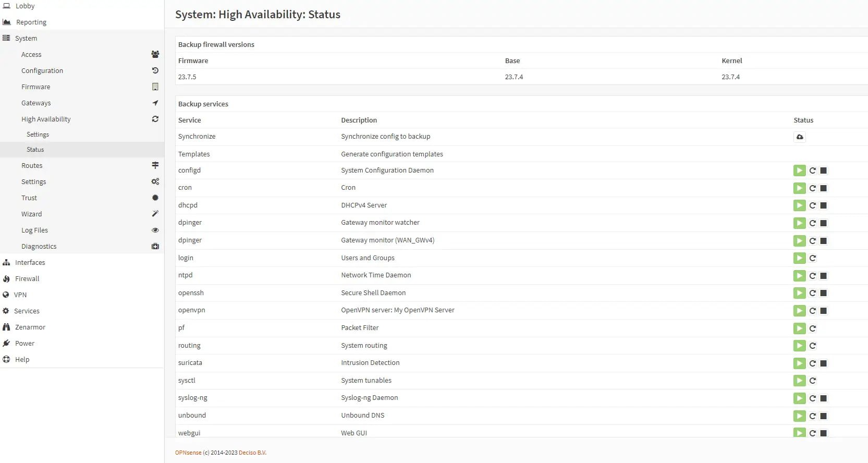868x463 pixels.
Task: Start the openssh Secure Shell Daemon
Action: [799, 293]
